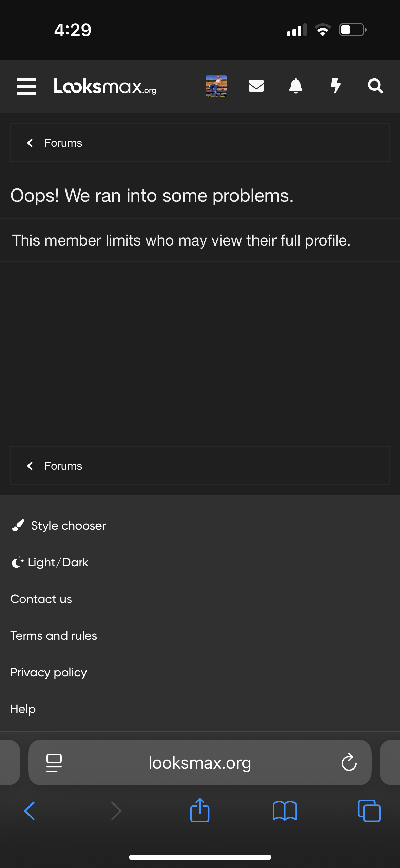This screenshot has height=868, width=400.
Task: Open the inbox envelope icon
Action: tap(256, 86)
